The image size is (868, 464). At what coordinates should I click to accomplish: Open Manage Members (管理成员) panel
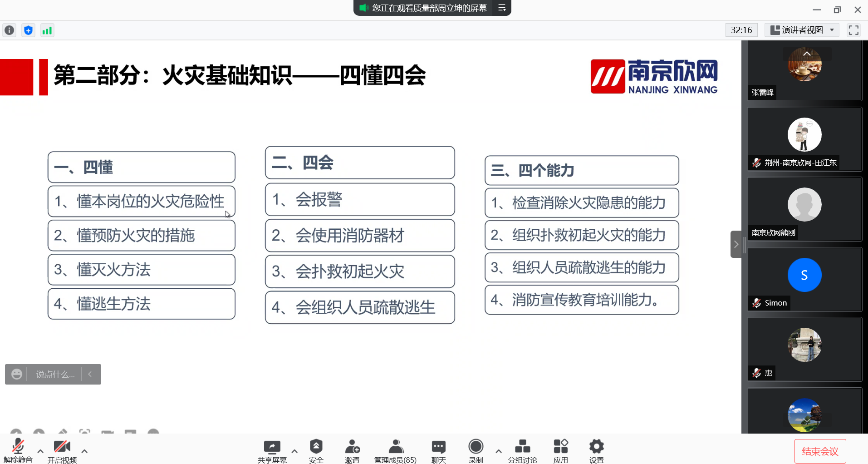tap(395, 450)
